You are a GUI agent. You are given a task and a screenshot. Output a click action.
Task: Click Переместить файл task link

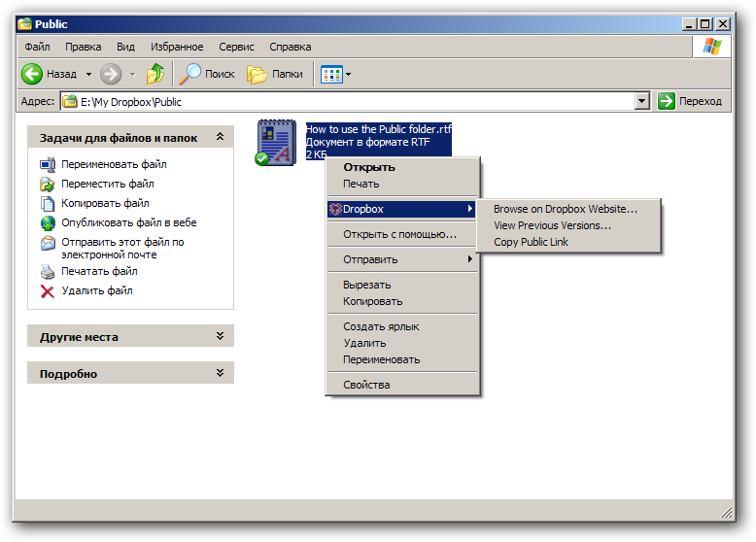(x=108, y=184)
